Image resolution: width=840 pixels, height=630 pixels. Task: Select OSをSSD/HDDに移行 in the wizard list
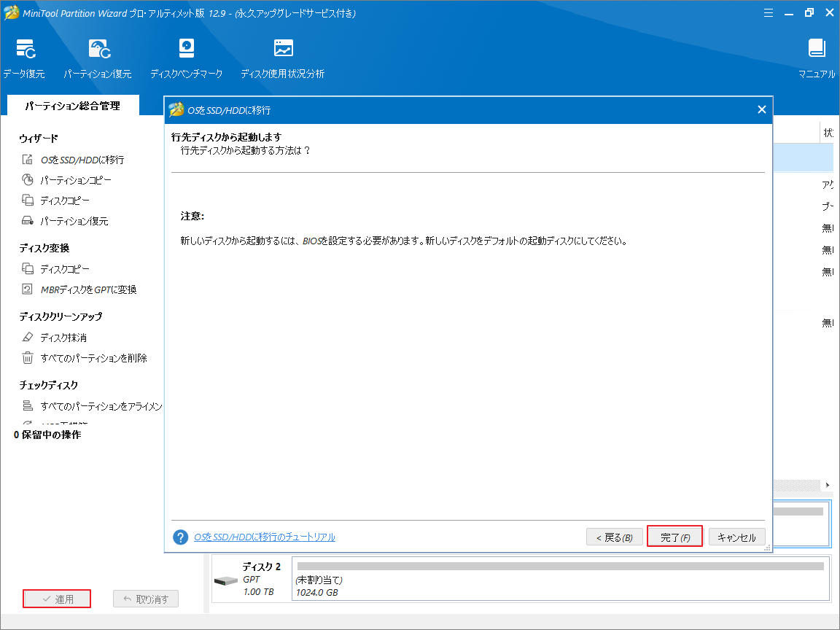[x=82, y=160]
